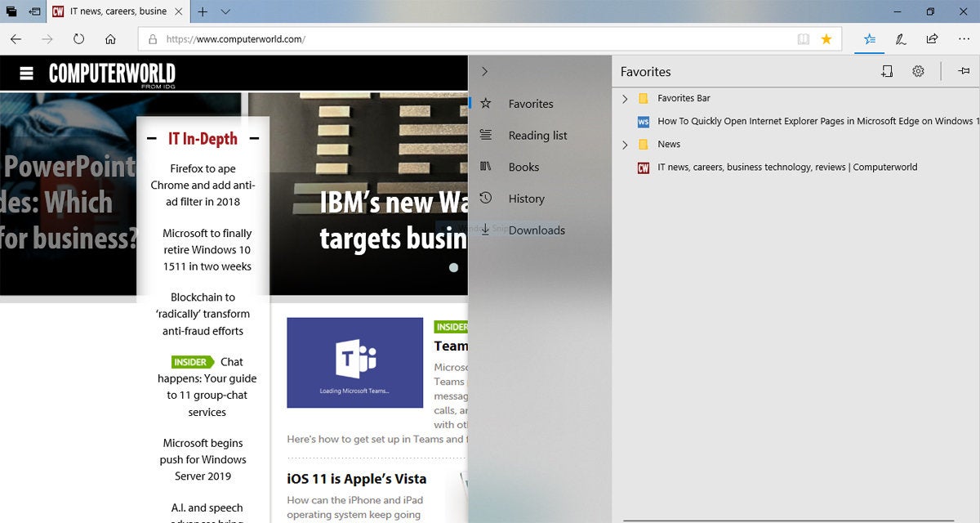Click the carousel dot under IBM headline
This screenshot has width=980, height=523.
pyautogui.click(x=453, y=267)
